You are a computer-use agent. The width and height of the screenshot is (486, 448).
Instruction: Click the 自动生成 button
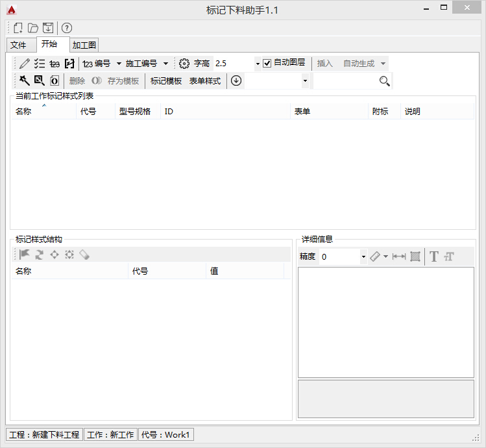(x=359, y=64)
